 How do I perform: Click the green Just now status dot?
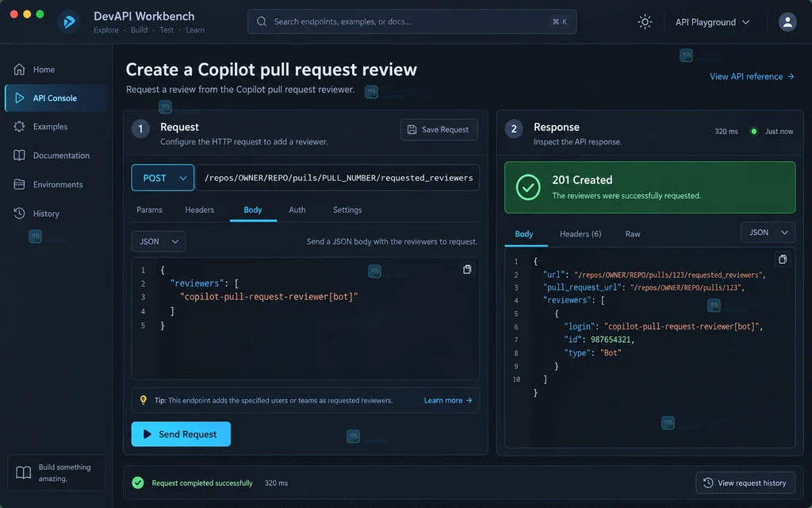[x=754, y=132]
